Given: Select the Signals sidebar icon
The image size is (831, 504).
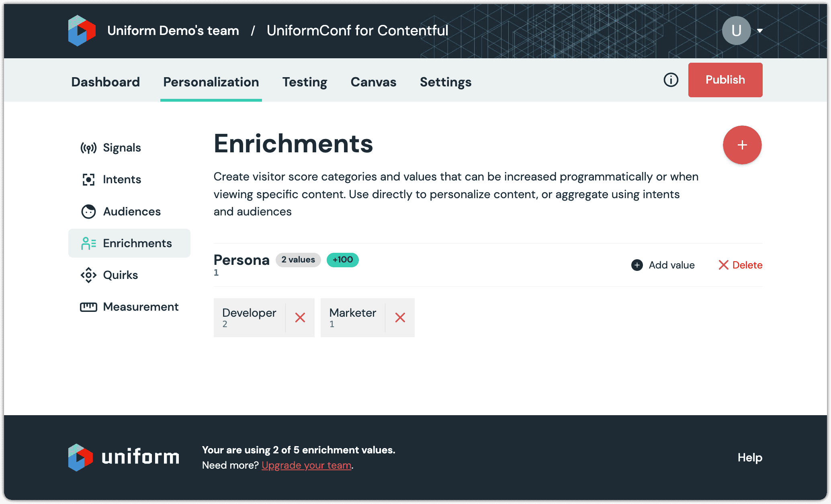Looking at the screenshot, I should 88,147.
